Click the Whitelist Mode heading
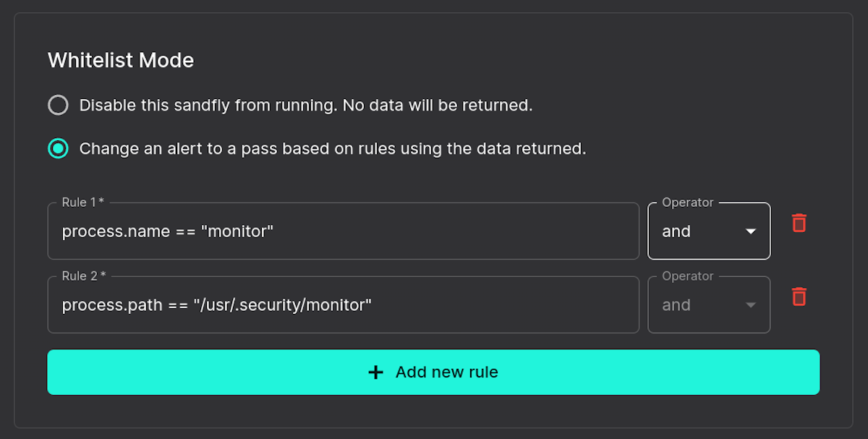 pyautogui.click(x=121, y=60)
